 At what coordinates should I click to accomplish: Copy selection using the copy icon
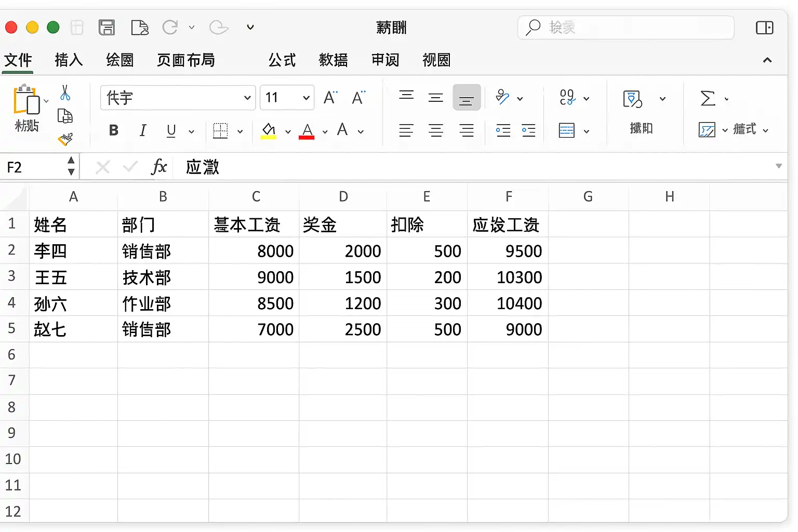point(65,116)
